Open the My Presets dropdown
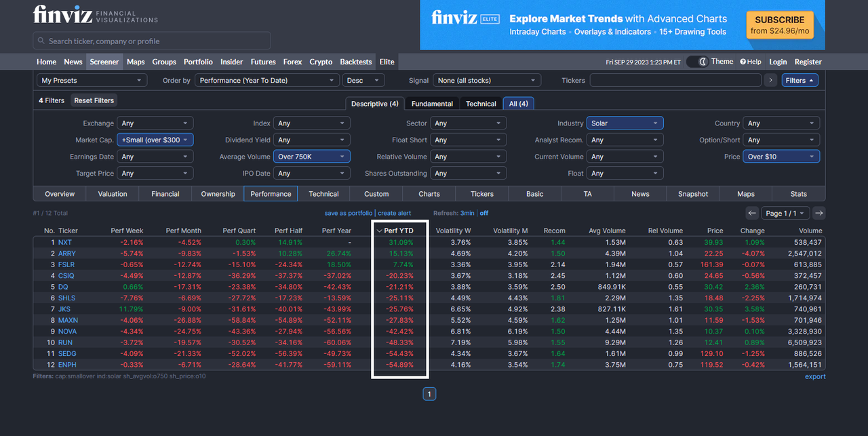This screenshot has width=868, height=436. point(92,80)
